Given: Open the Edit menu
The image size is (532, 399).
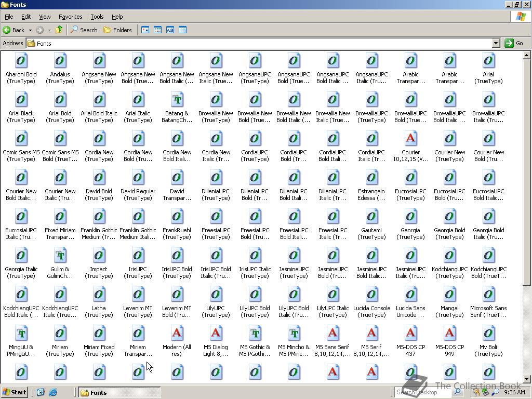Looking at the screenshot, I should [x=26, y=17].
